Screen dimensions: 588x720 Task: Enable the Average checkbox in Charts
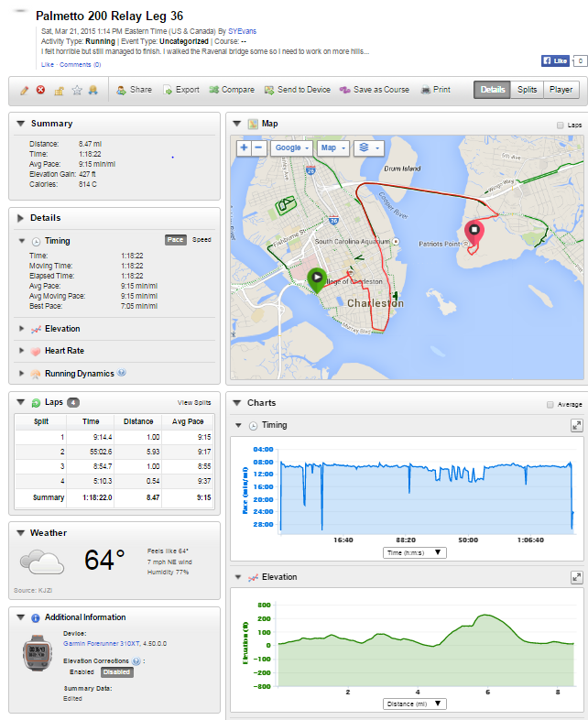[x=550, y=404]
